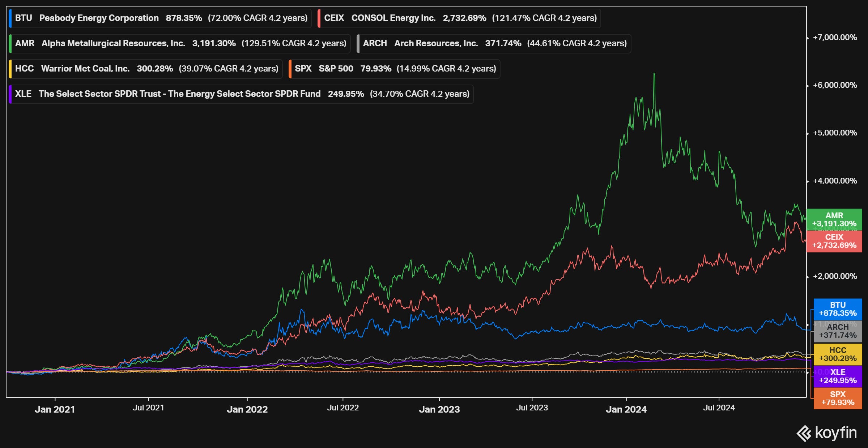Click the orange SPX +79.93% axis label
This screenshot has height=448, width=868.
pyautogui.click(x=838, y=399)
